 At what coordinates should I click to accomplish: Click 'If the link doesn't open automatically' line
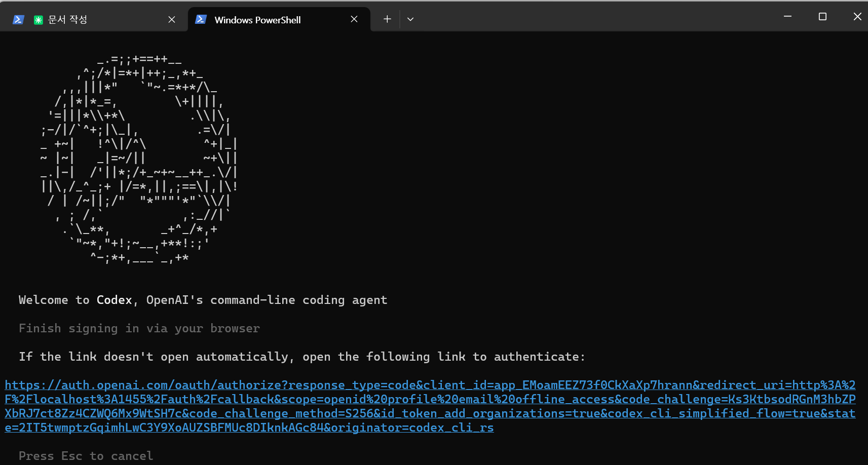302,357
